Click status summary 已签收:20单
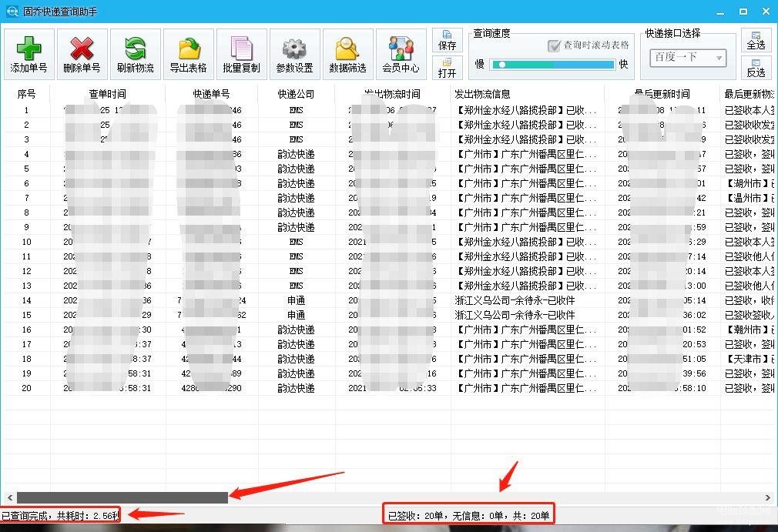Viewport: 778px width, 532px height. 468,516
